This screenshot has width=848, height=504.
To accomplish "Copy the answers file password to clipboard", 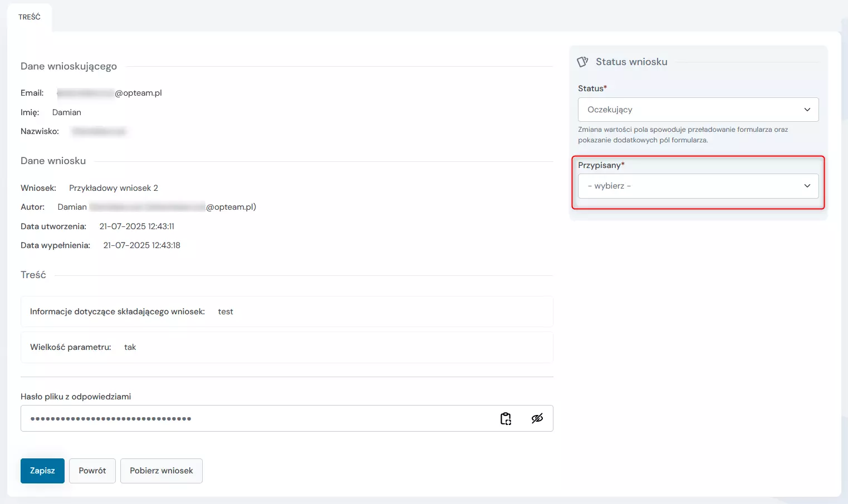I will 506,418.
